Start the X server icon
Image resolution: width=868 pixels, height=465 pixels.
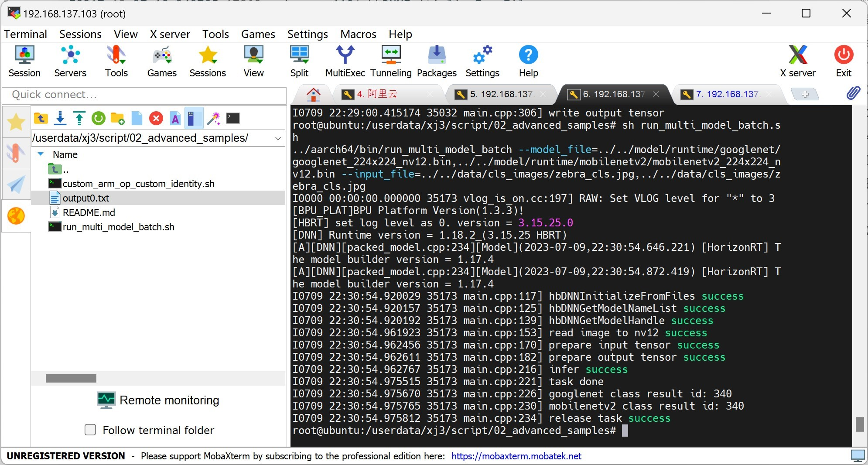pyautogui.click(x=798, y=61)
